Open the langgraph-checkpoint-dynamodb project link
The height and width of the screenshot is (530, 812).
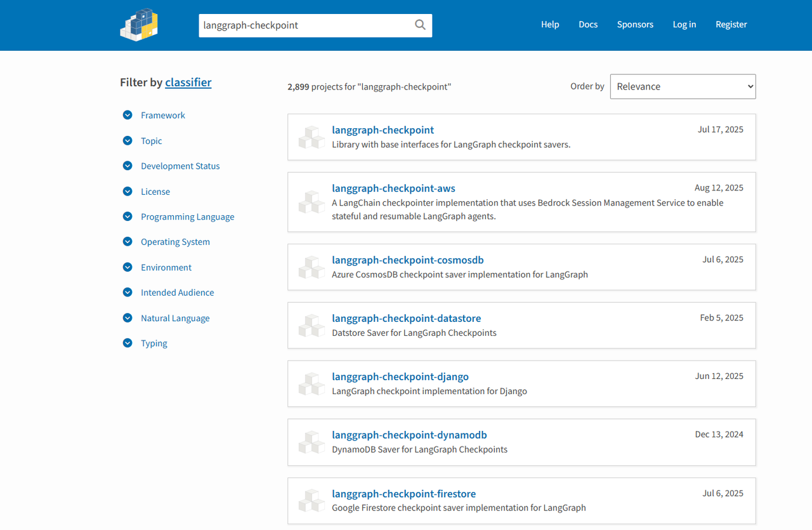pos(409,435)
